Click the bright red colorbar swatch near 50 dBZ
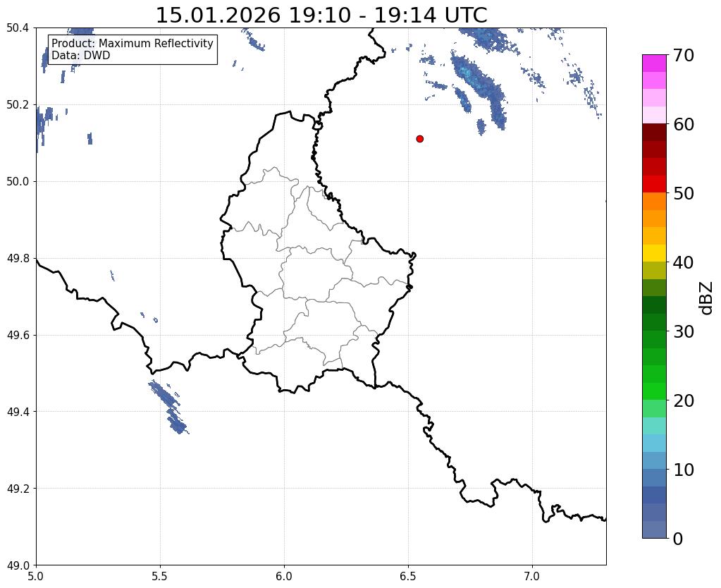 (654, 184)
